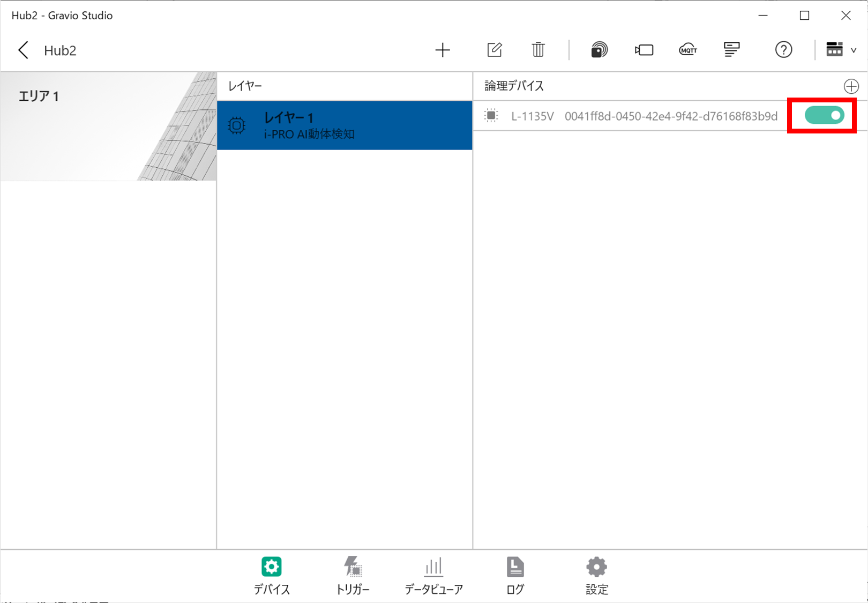868x603 pixels.
Task: Open the データビューア tab
Action: coord(433,576)
